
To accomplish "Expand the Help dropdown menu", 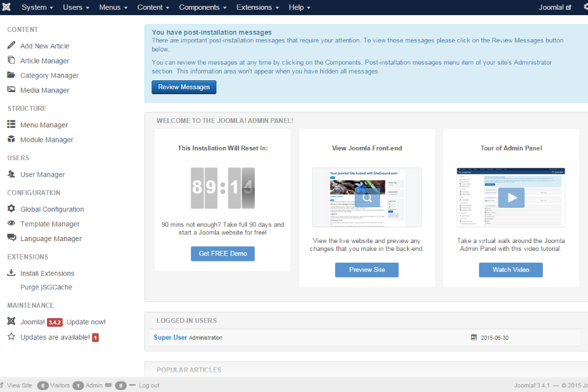I will pyautogui.click(x=299, y=7).
